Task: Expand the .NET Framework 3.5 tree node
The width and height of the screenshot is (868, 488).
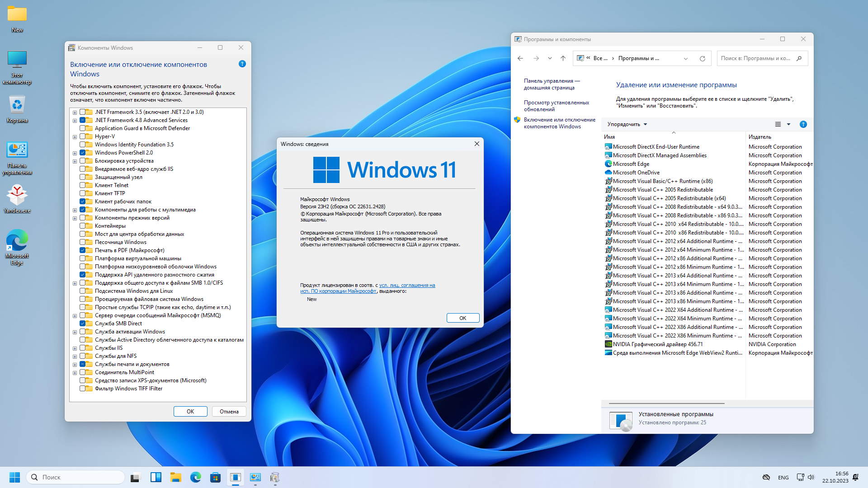Action: (75, 112)
